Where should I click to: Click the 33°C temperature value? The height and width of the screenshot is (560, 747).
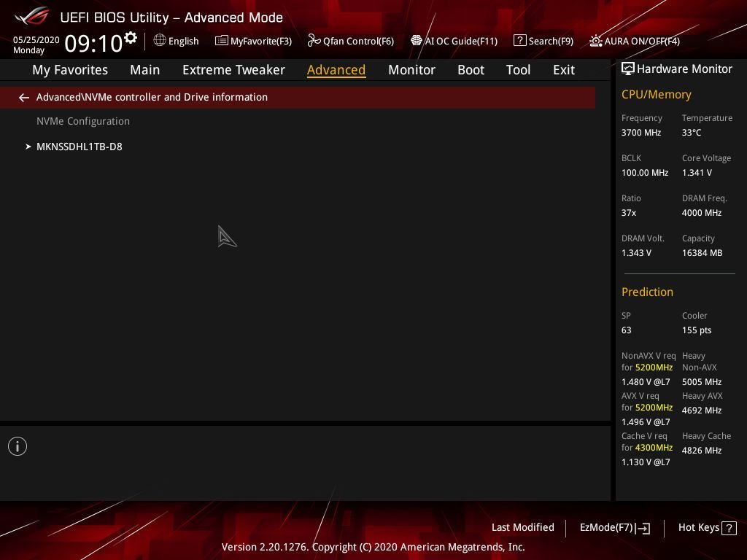pos(692,133)
